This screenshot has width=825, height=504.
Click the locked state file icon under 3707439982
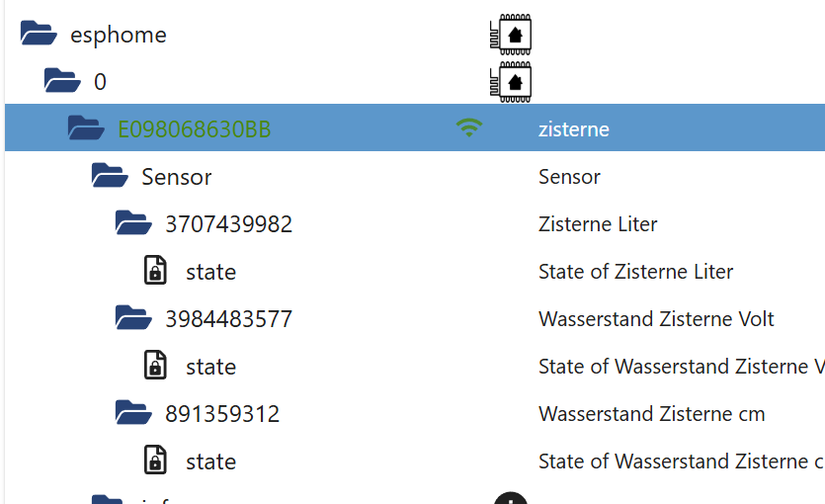155,271
